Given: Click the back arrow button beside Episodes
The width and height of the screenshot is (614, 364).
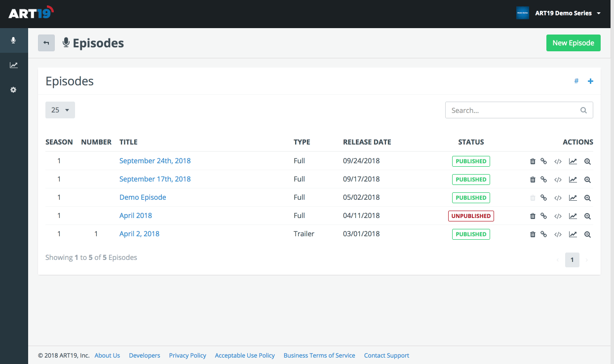Looking at the screenshot, I should (x=46, y=43).
